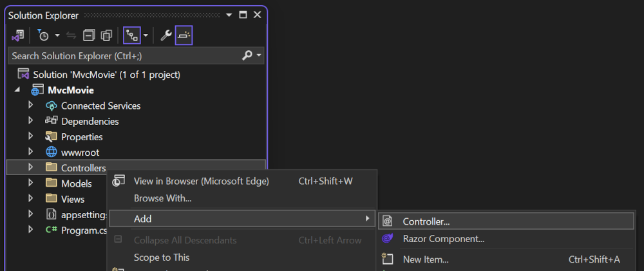Toggle Preview Selected Items button

pyautogui.click(x=184, y=35)
